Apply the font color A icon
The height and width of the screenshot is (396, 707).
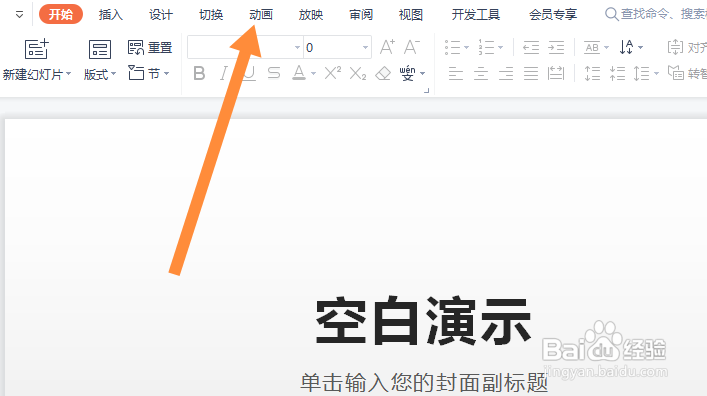298,73
